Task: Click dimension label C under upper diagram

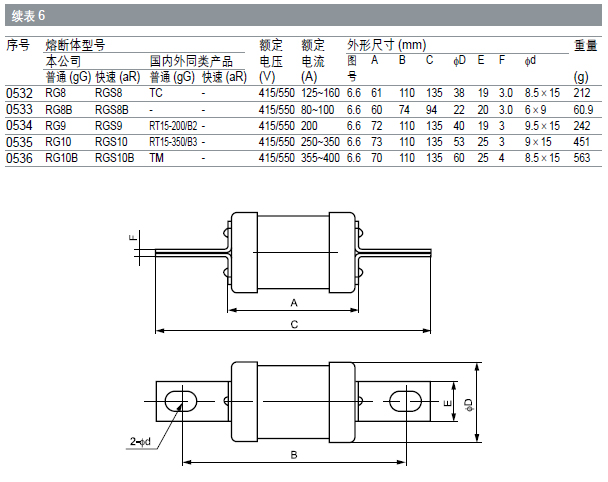Action: [x=294, y=326]
